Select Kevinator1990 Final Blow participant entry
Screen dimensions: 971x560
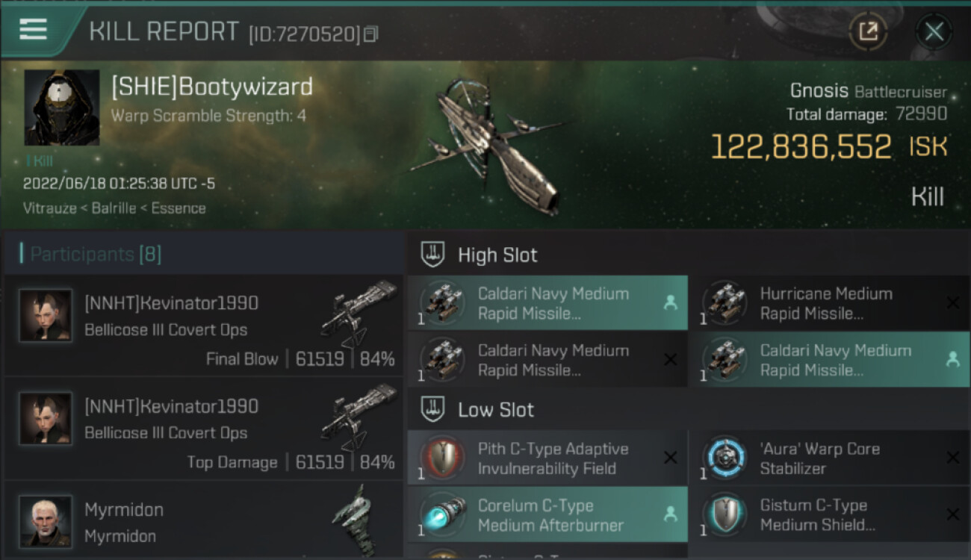click(204, 326)
